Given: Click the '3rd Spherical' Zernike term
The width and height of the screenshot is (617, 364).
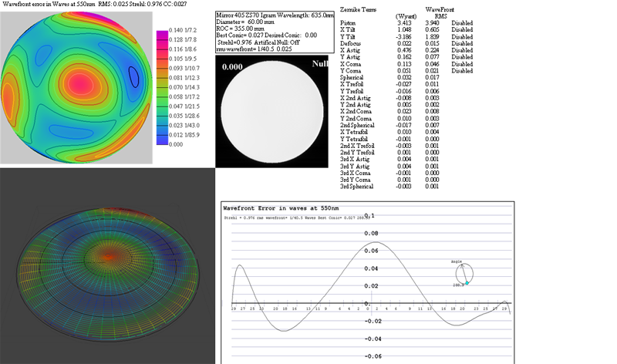Looking at the screenshot, I should [356, 187].
